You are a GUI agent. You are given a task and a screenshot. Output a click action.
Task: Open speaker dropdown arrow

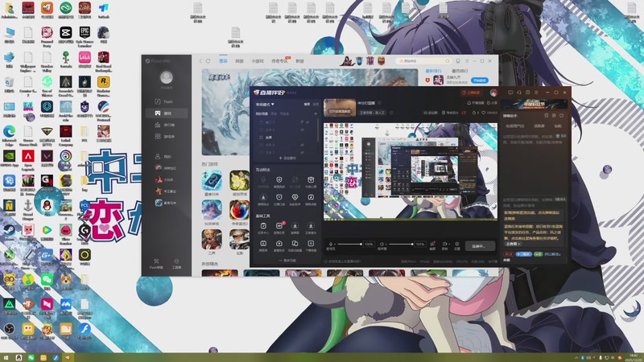point(386,245)
